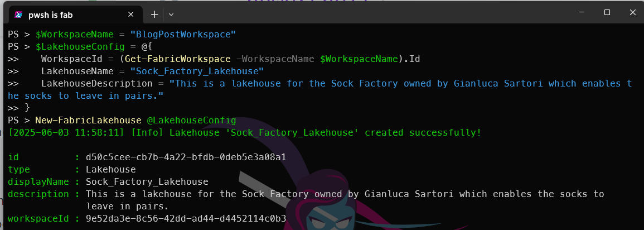Click the workspaceId value 9e52da3e-8c56-42dd-ad44-d4452114c0b3

(x=186, y=218)
